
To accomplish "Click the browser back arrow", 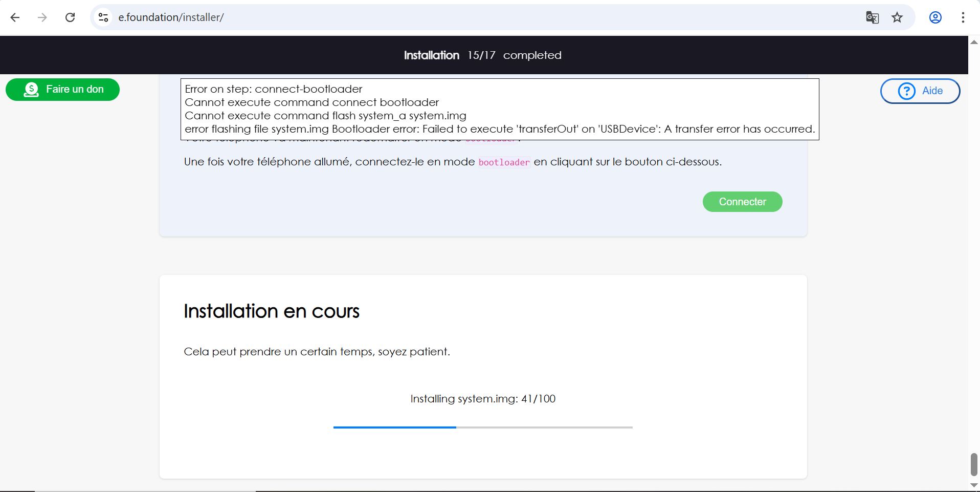I will [x=15, y=17].
